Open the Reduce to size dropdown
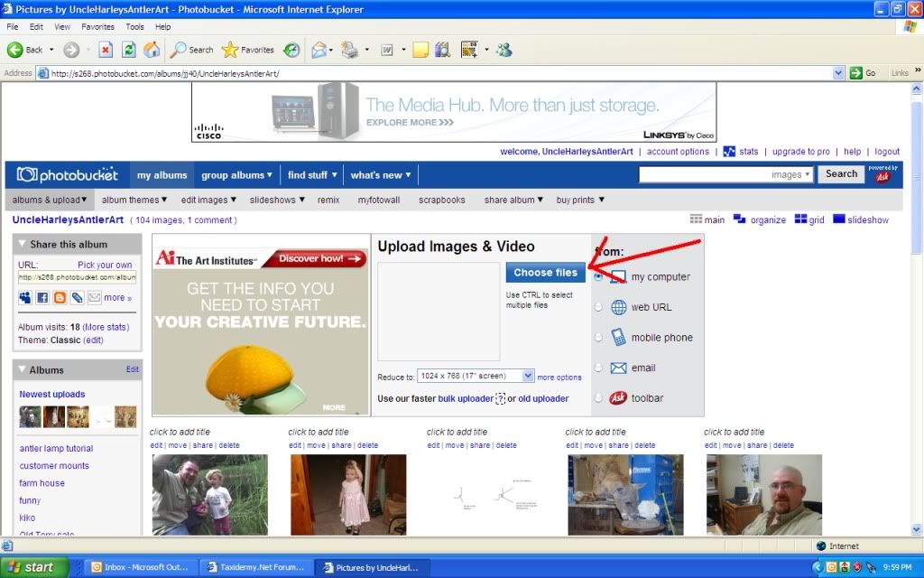The height and width of the screenshot is (578, 924). [x=527, y=376]
